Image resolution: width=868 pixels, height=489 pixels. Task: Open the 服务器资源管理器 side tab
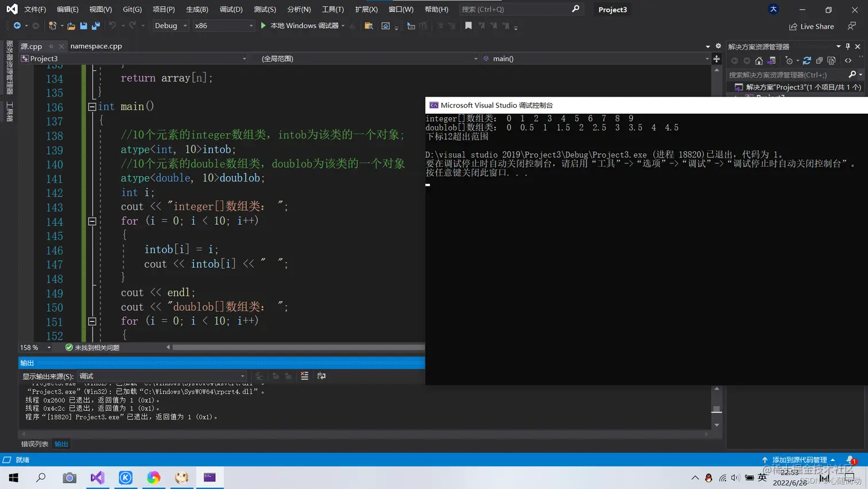click(x=9, y=67)
